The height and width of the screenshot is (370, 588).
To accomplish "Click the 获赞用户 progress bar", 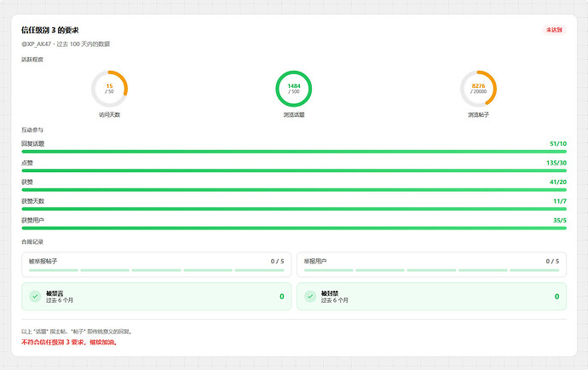I will pyautogui.click(x=294, y=228).
